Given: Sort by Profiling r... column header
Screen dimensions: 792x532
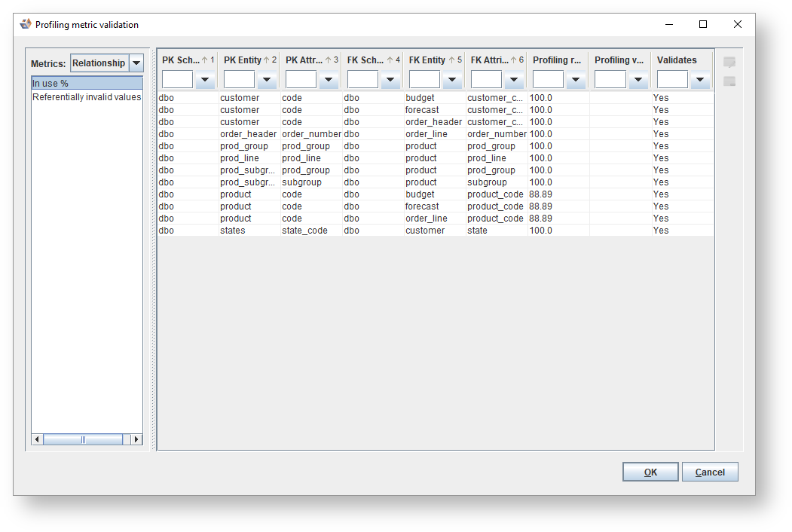Looking at the screenshot, I should point(558,60).
